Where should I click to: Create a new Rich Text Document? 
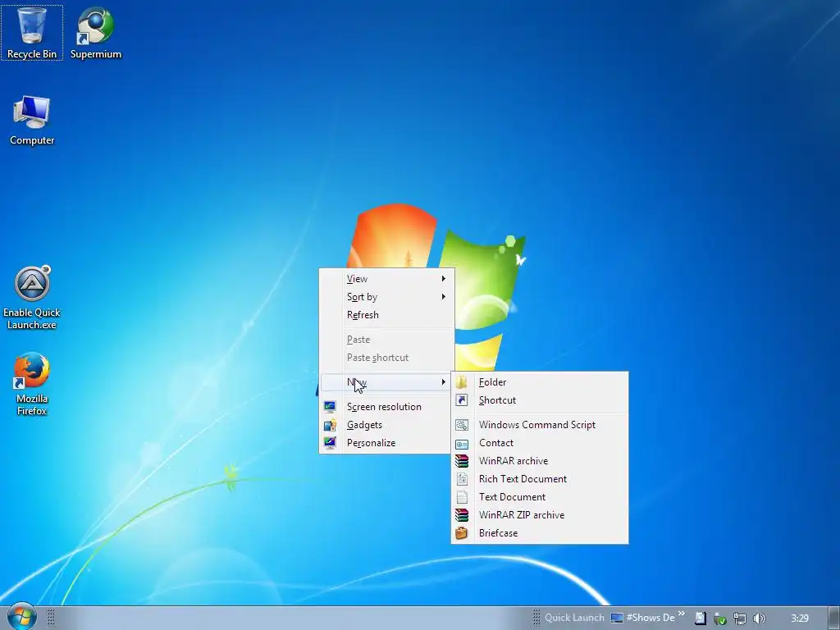pyautogui.click(x=540, y=479)
